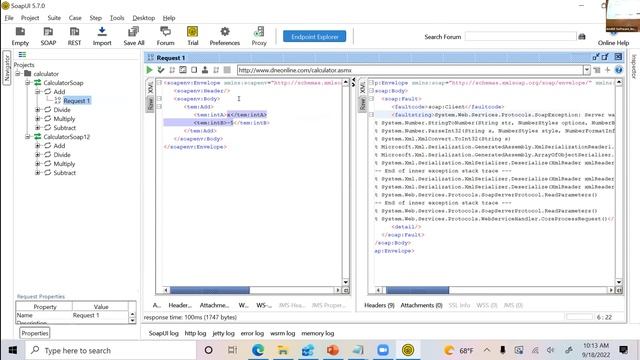640x360 pixels.
Task: Collapse the calculator project node
Action: click(x=18, y=73)
